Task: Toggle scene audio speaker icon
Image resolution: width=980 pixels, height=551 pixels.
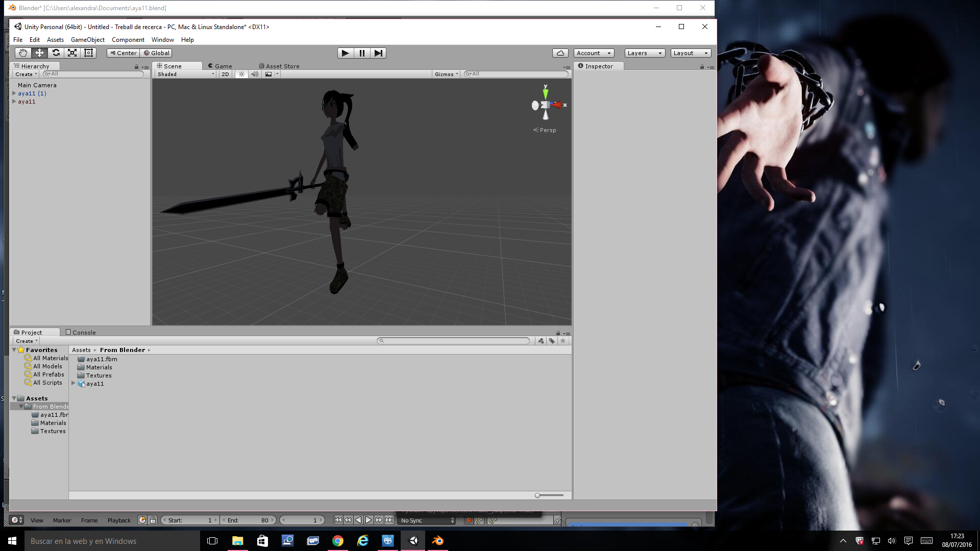Action: (x=255, y=74)
